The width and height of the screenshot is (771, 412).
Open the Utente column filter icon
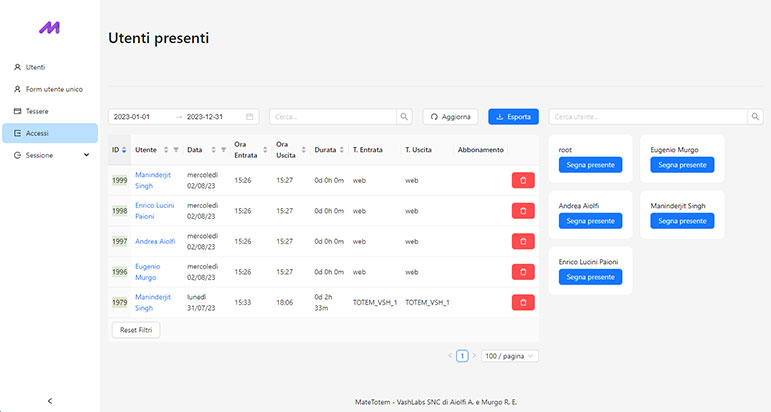pyautogui.click(x=176, y=150)
